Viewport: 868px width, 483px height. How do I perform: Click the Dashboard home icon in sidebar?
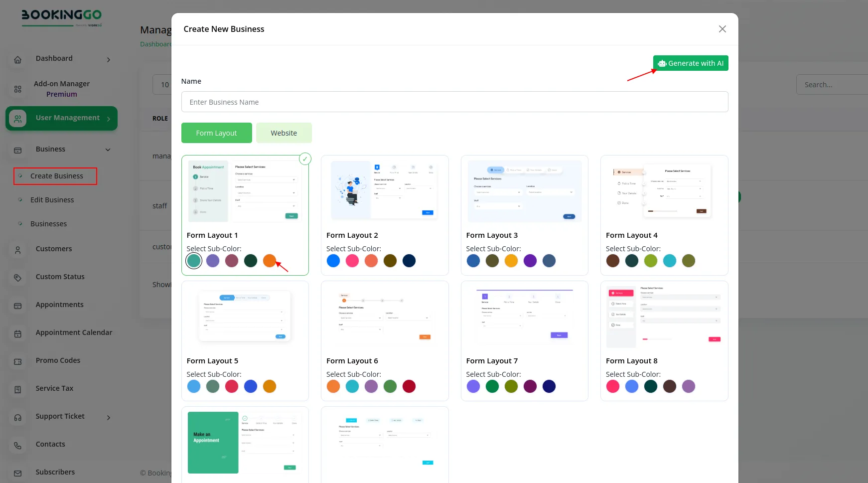click(x=17, y=60)
